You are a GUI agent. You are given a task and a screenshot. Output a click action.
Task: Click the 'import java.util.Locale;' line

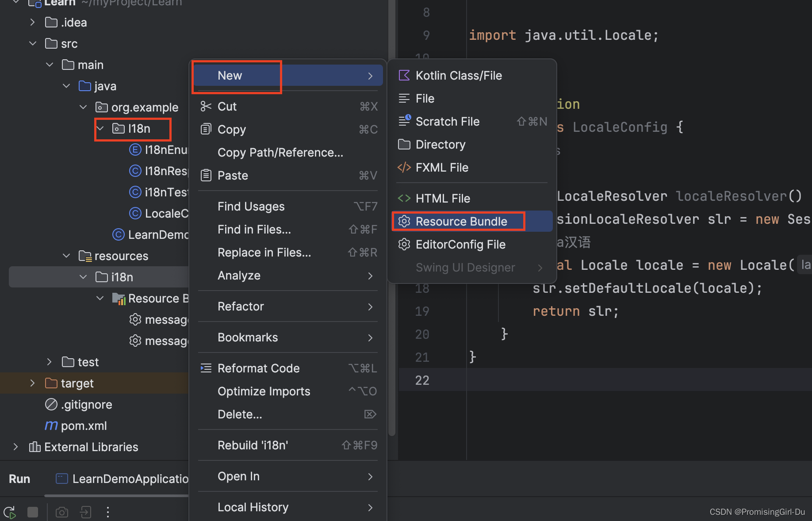(564, 35)
